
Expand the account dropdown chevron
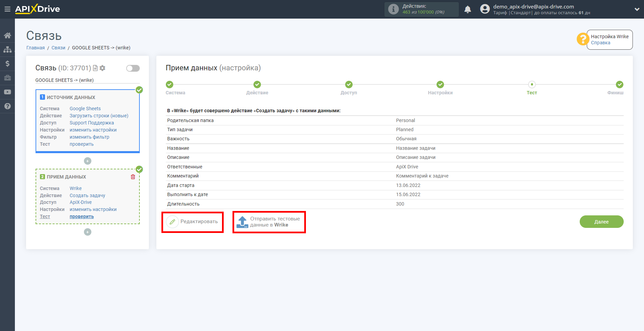tap(637, 9)
